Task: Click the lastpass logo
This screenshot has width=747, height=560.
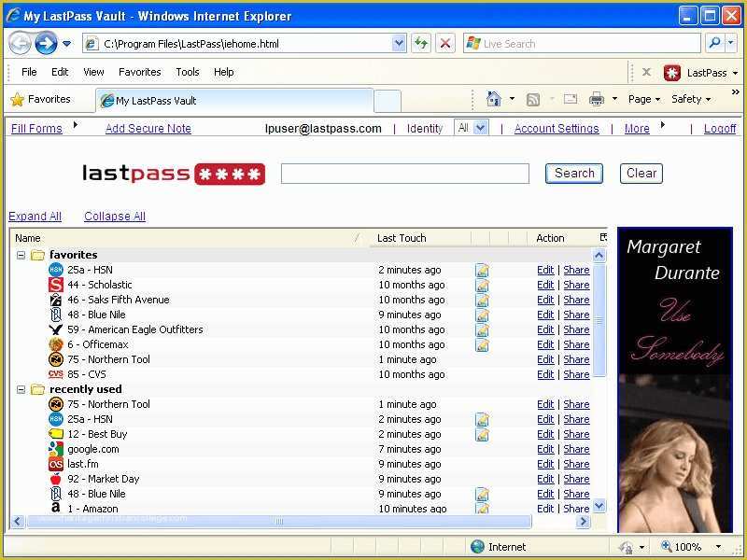Action: [174, 174]
